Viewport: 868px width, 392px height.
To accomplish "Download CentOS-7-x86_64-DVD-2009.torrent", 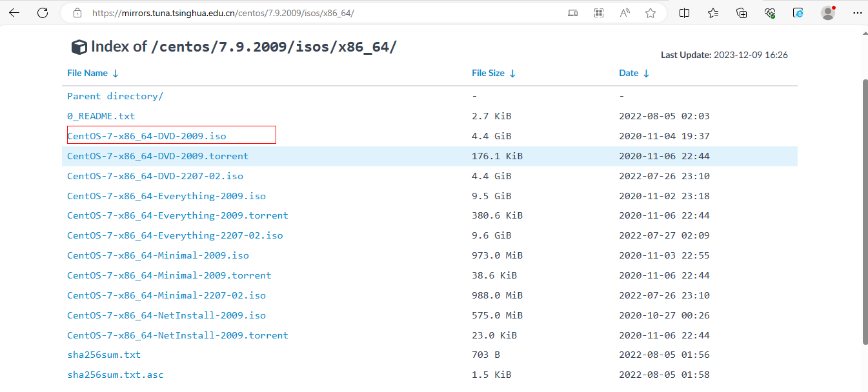I will click(x=157, y=156).
